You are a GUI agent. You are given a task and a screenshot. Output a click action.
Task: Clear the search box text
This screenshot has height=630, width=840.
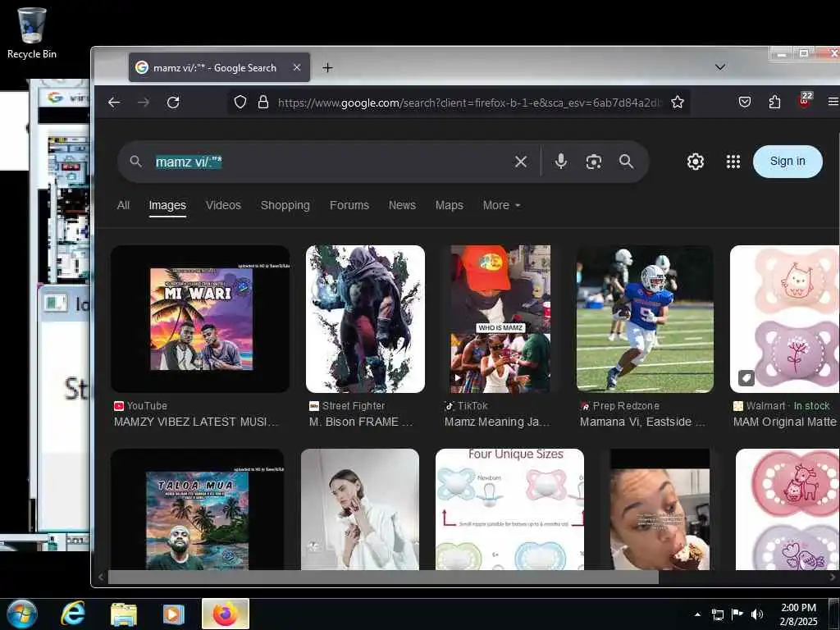pyautogui.click(x=521, y=162)
